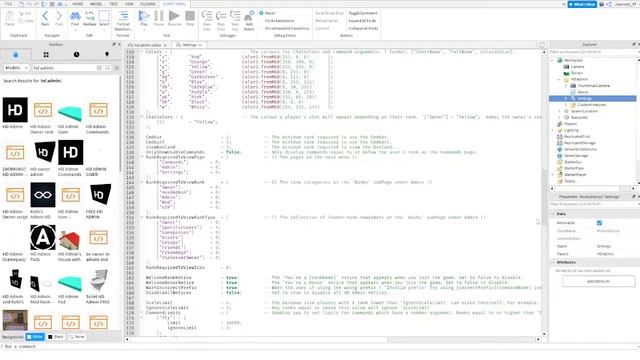Screen dimensions: 640x360
Task: Set Toolbox background to Black
Action: point(56,337)
